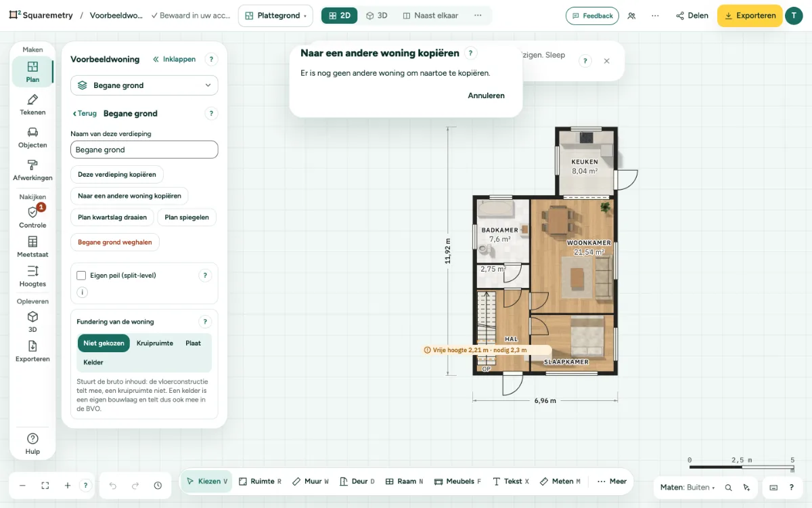The image size is (812, 508).
Task: Select the Deur tool
Action: [357, 482]
